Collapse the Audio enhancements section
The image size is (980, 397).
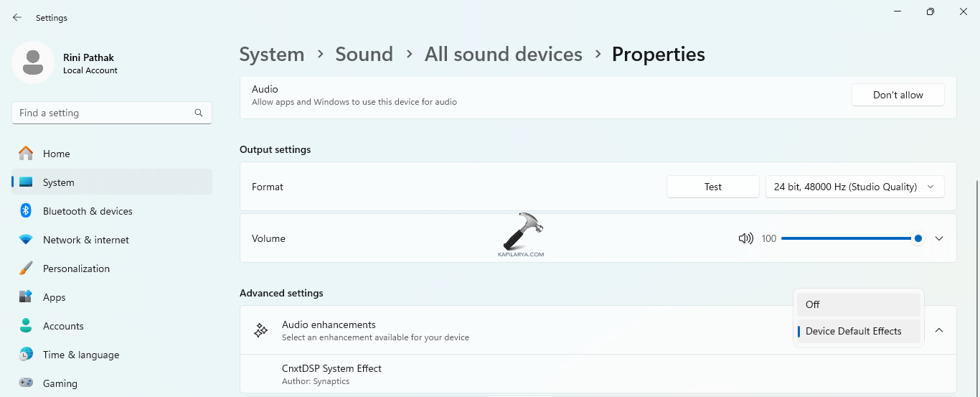(939, 330)
